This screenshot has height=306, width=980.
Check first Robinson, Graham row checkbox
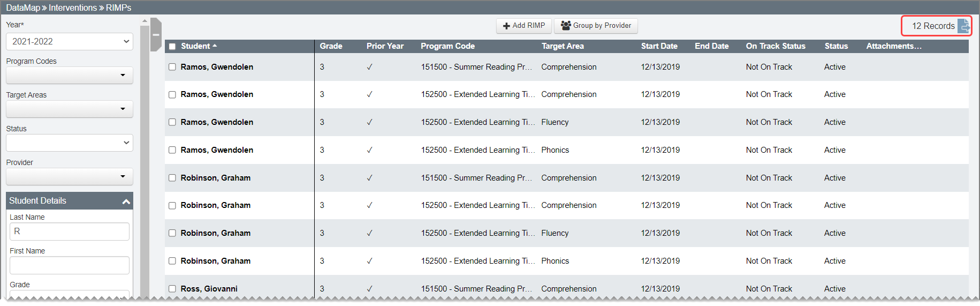[x=172, y=178]
